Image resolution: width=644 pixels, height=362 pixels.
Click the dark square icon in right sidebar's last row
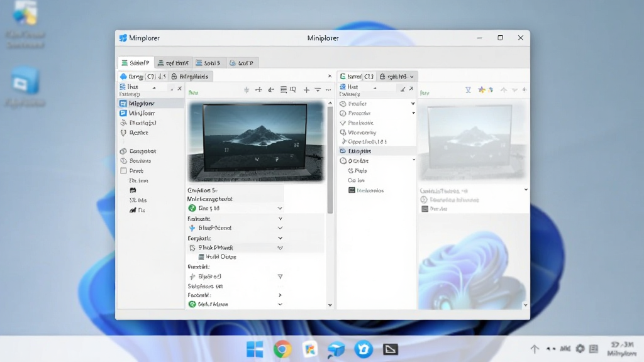[352, 190]
